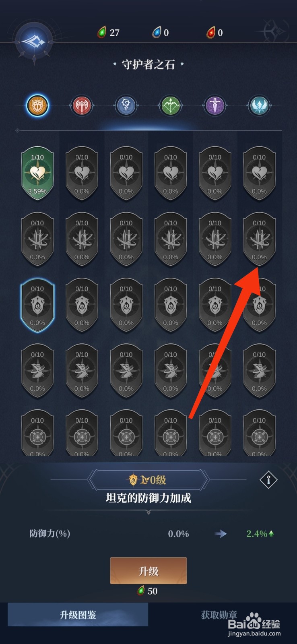Tap the red gem currency counter

214,33
